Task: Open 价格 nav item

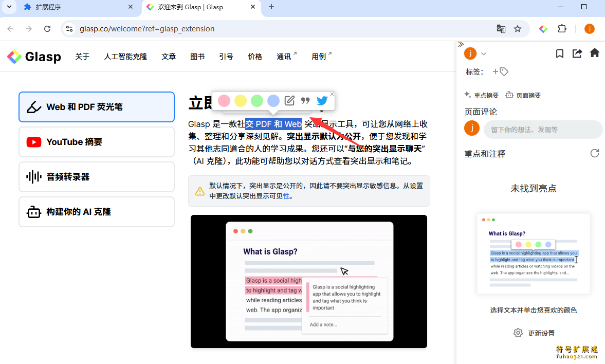Action: click(x=255, y=57)
